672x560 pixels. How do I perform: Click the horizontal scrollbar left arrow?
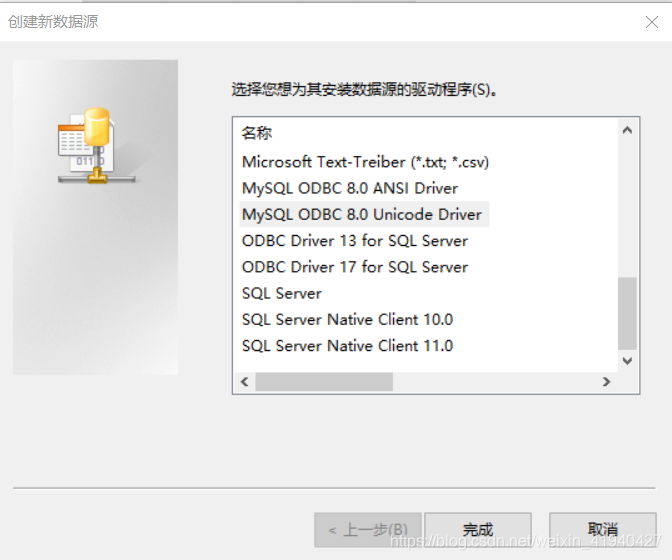[x=245, y=381]
